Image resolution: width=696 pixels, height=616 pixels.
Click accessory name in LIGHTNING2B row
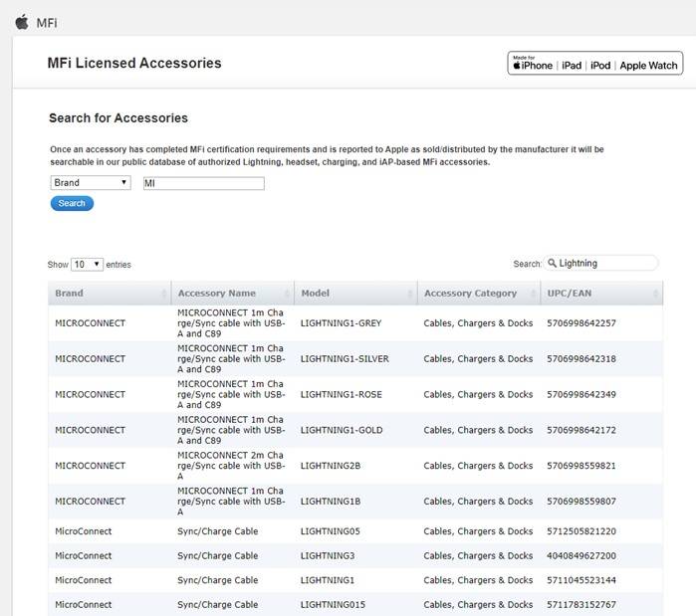point(231,466)
